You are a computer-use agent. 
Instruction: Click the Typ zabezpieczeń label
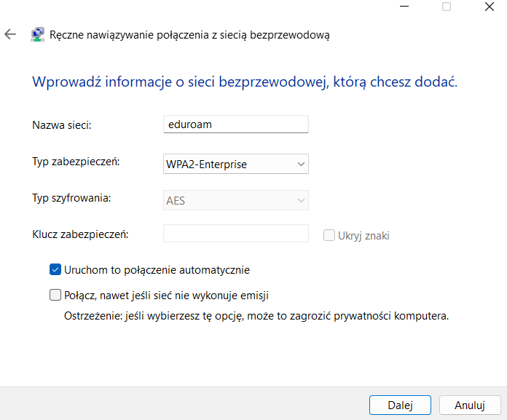tap(76, 162)
